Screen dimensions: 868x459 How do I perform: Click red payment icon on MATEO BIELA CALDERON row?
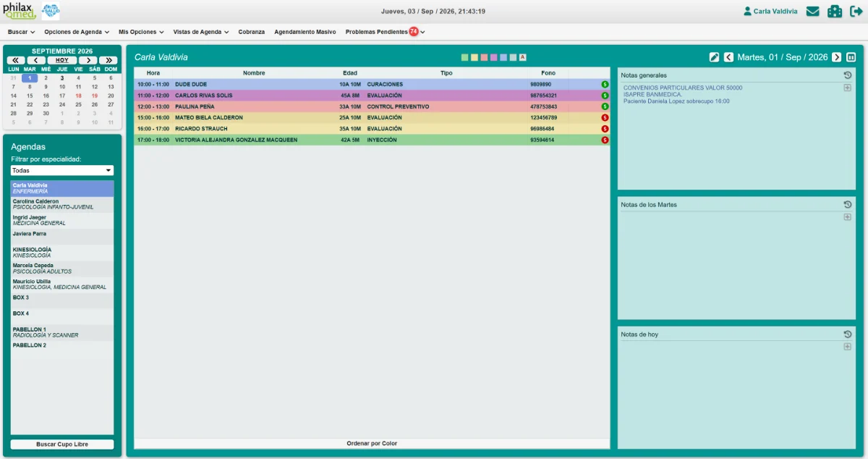(605, 118)
